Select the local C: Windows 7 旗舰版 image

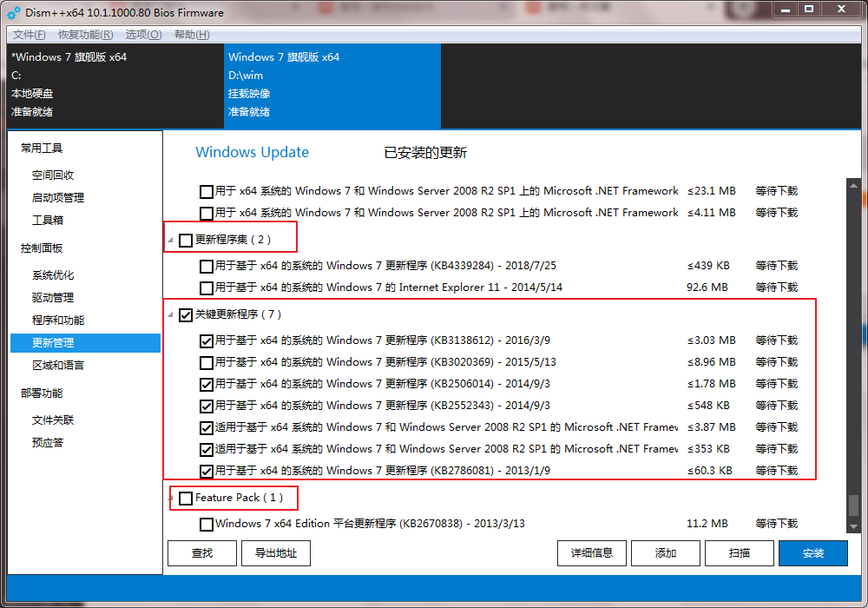click(115, 85)
